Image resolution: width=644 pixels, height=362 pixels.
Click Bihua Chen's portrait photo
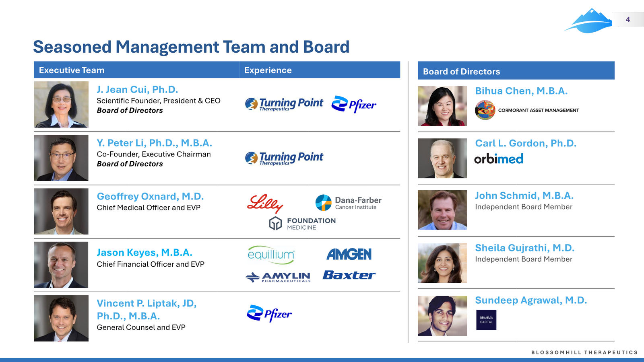tap(442, 106)
